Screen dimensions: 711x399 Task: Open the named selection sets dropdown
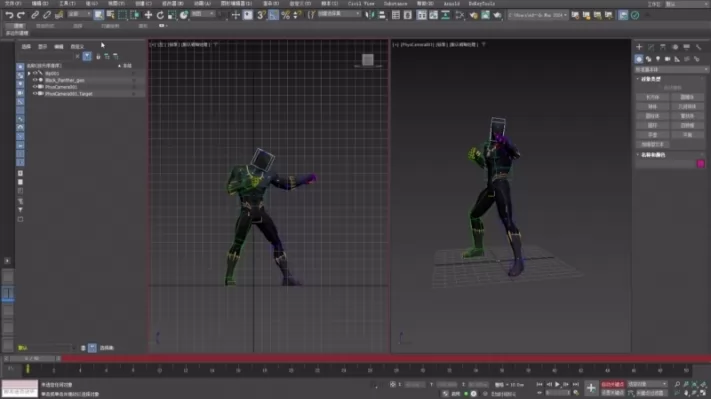pos(339,15)
